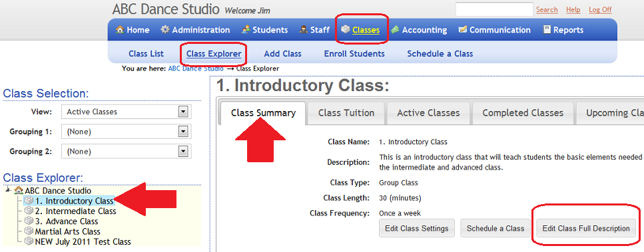Go to Class Explorer submenu link

214,54
